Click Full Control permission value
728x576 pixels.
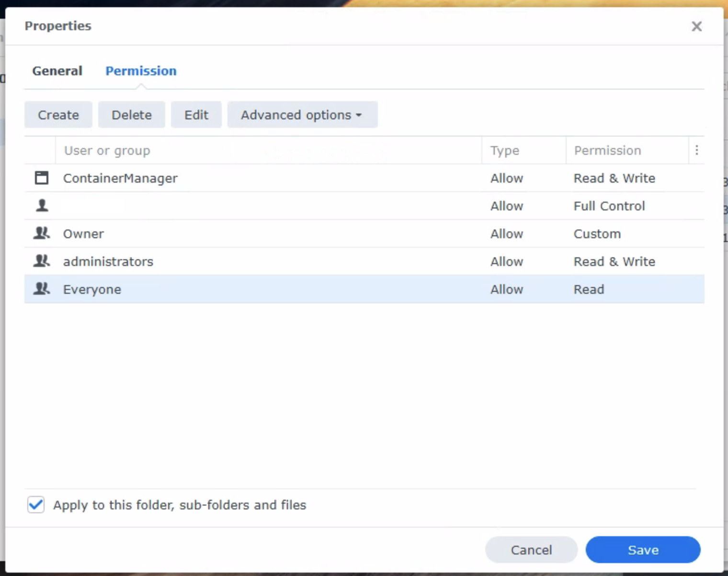pos(609,206)
